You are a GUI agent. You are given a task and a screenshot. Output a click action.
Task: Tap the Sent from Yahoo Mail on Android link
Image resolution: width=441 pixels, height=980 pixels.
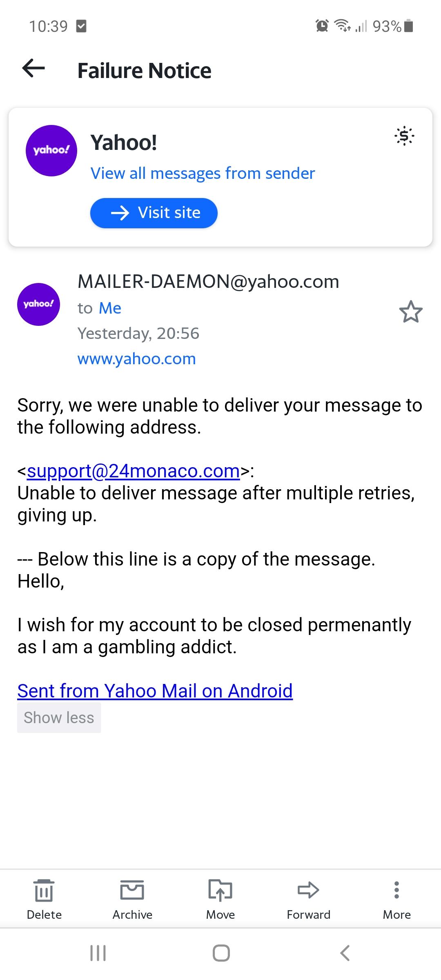(155, 691)
